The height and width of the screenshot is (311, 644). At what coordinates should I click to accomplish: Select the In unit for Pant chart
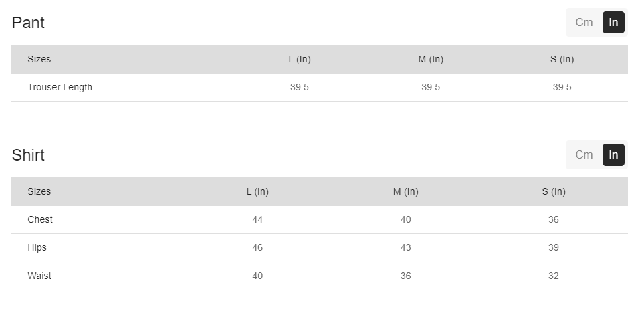click(x=613, y=23)
